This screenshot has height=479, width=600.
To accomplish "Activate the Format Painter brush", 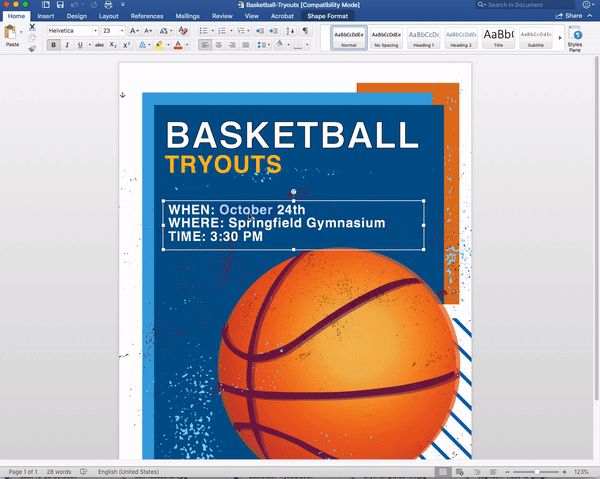I will click(x=32, y=48).
